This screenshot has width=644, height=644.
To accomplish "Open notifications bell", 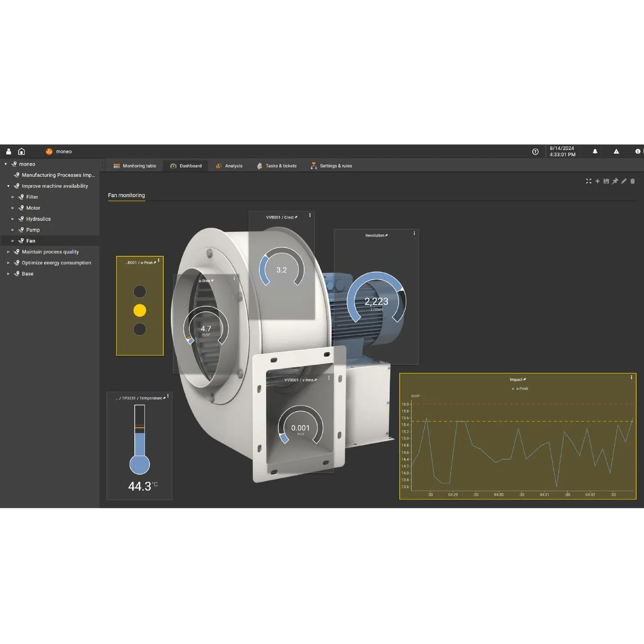I will (595, 152).
